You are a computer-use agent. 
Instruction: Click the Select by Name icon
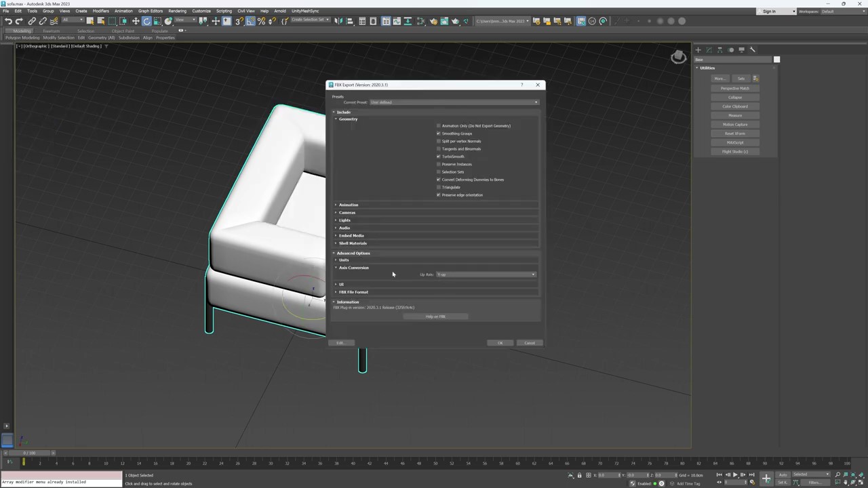(x=101, y=21)
